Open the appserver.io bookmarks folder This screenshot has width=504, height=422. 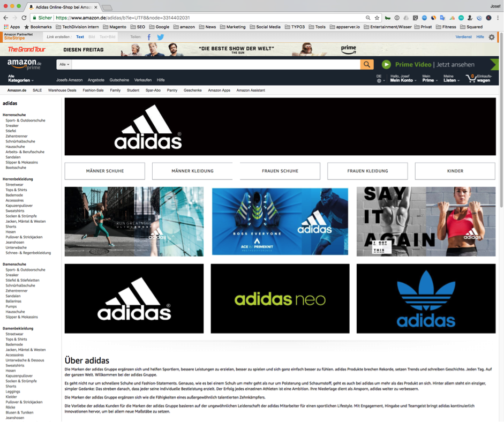[345, 27]
